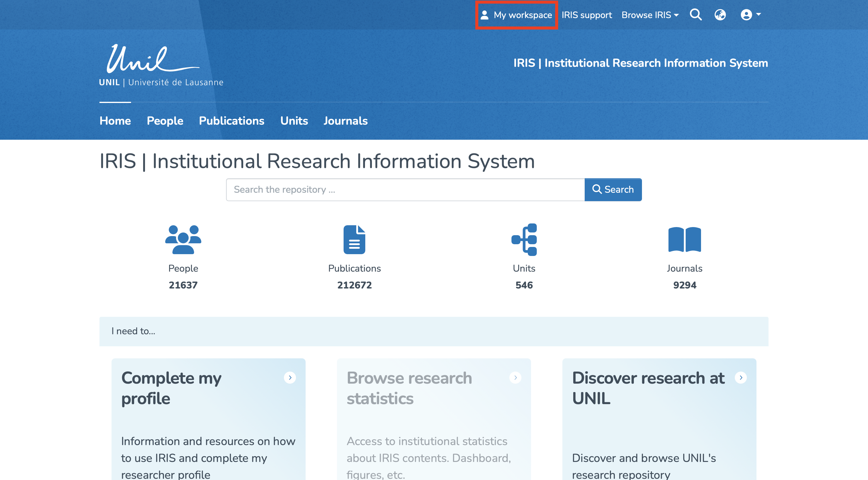Focus the Search the repository field
Screen dimensions: 868x480
[405, 190]
